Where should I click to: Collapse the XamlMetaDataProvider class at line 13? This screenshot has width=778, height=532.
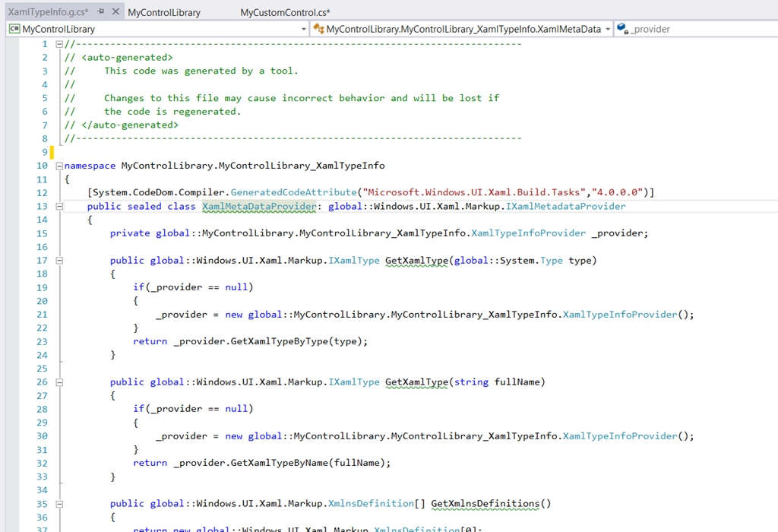tap(59, 207)
